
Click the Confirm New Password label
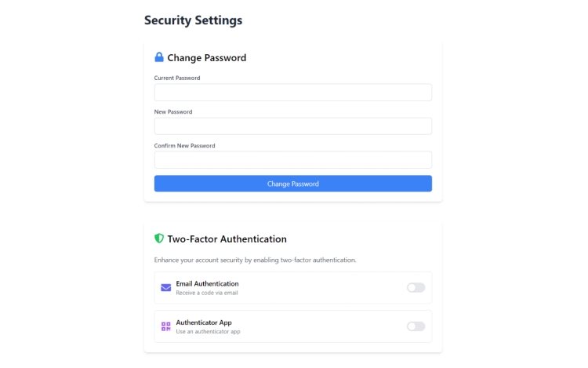click(x=184, y=145)
